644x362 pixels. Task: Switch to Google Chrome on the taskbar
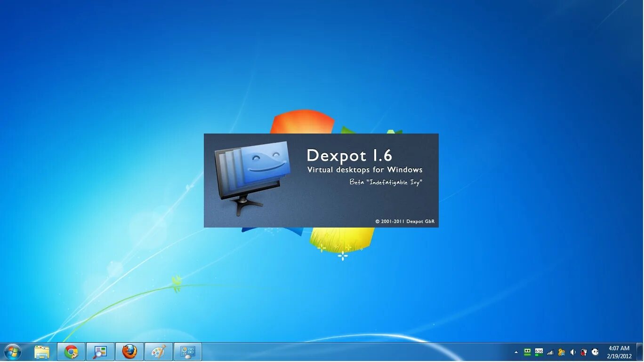(x=71, y=352)
